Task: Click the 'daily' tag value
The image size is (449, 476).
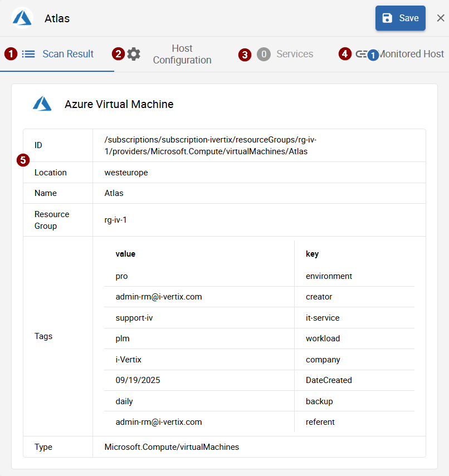Action: tap(124, 401)
